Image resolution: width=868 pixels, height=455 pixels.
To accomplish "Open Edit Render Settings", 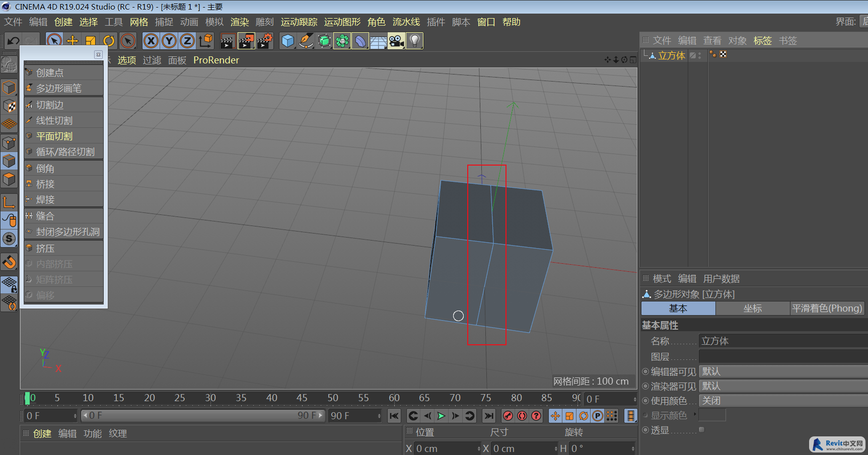I will pyautogui.click(x=265, y=41).
